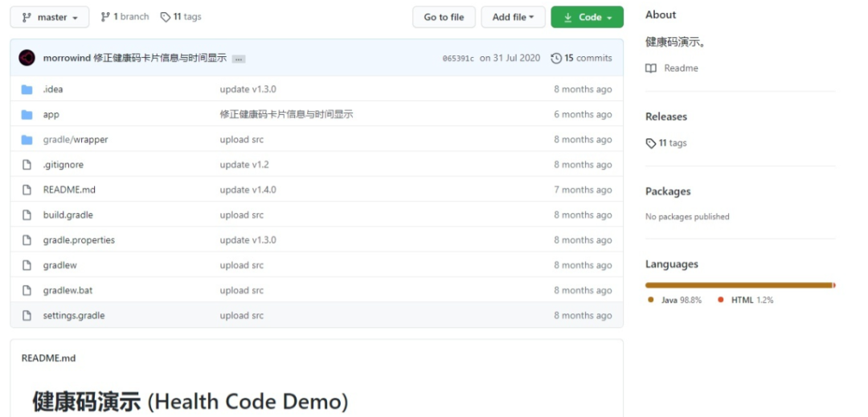The width and height of the screenshot is (868, 417).
Task: Open the master branch dropdown
Action: click(x=49, y=17)
